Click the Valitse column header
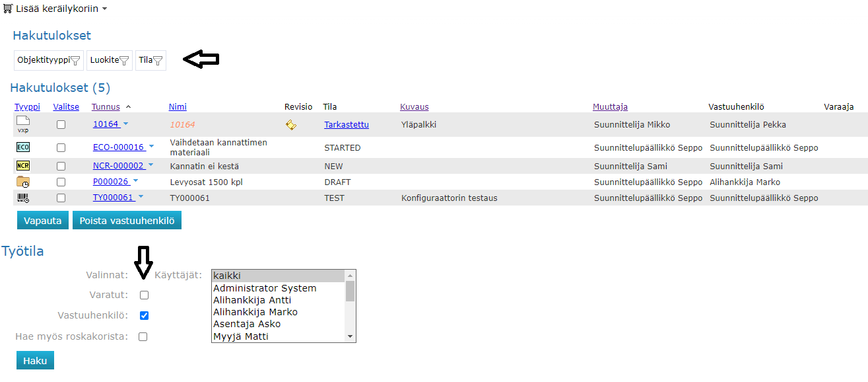The image size is (868, 382). (66, 106)
